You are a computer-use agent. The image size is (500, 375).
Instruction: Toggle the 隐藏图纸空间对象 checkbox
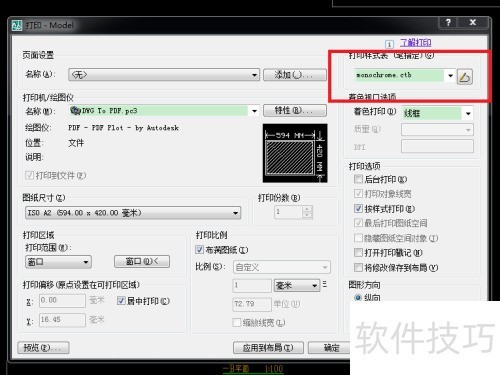[x=358, y=238]
